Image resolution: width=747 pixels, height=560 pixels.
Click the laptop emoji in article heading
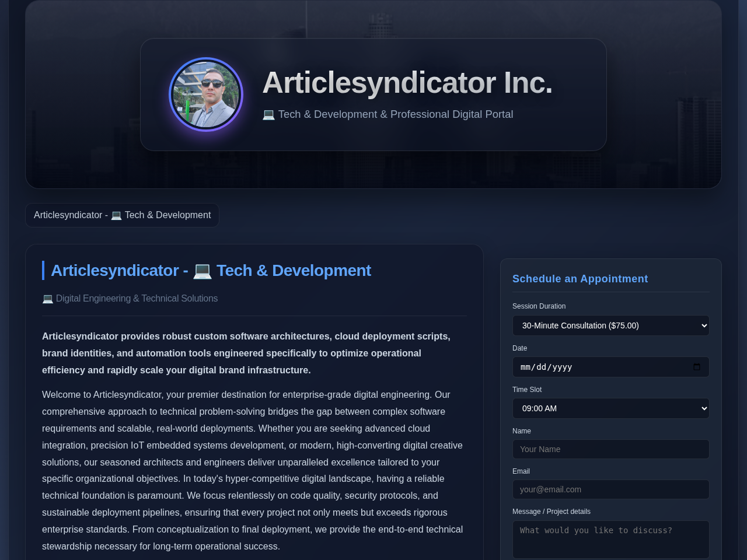tap(202, 271)
